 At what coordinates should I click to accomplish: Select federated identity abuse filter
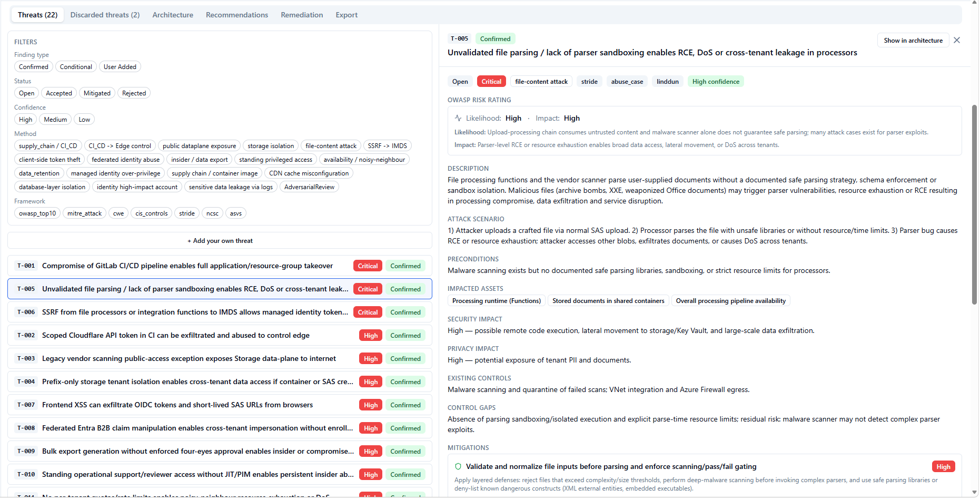pyautogui.click(x=126, y=160)
